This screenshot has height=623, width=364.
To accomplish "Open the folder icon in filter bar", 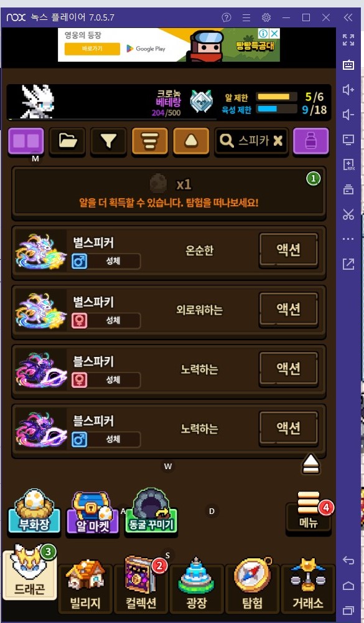I will coord(67,141).
